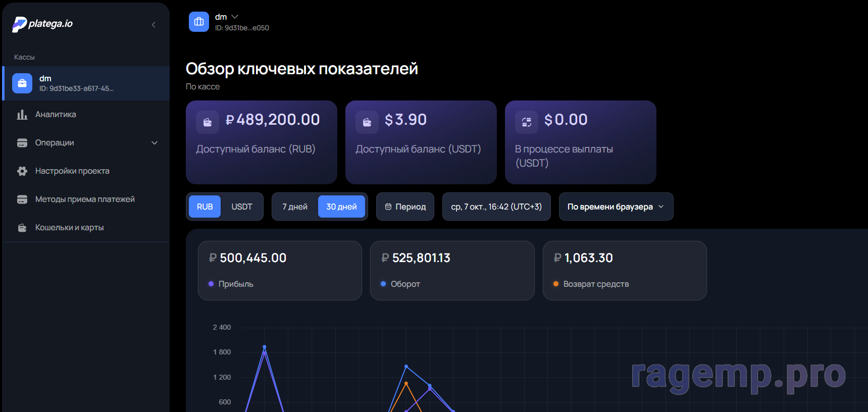The image size is (868, 412).
Task: Click the wallet icon on USDT balance card
Action: [367, 122]
